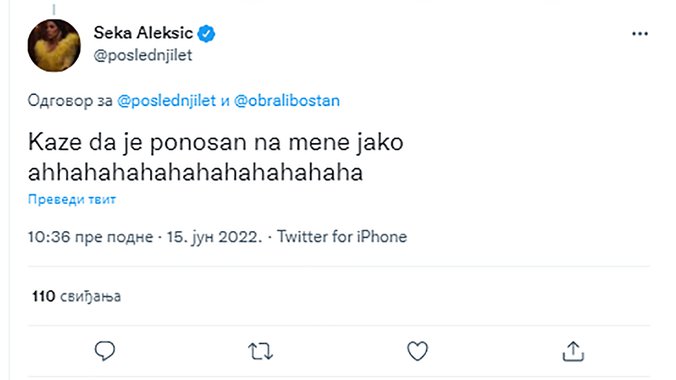676x380 pixels.
Task: Follow the @poslednjilet mention in reply line
Action: tap(166, 100)
